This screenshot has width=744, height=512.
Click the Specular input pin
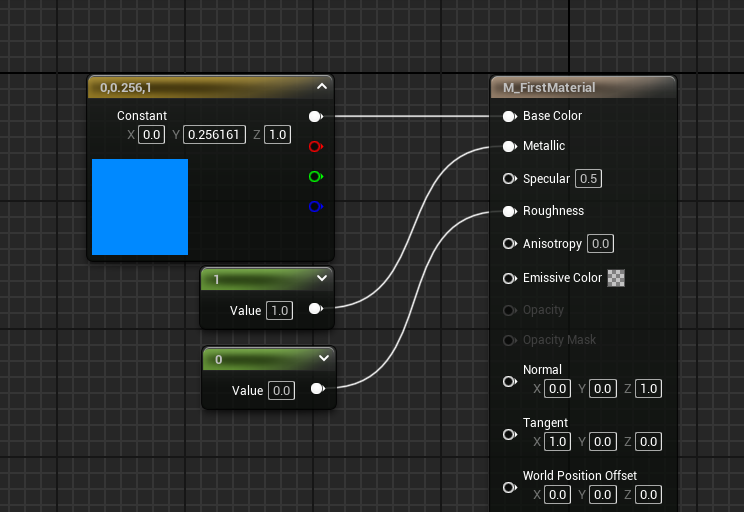(510, 178)
